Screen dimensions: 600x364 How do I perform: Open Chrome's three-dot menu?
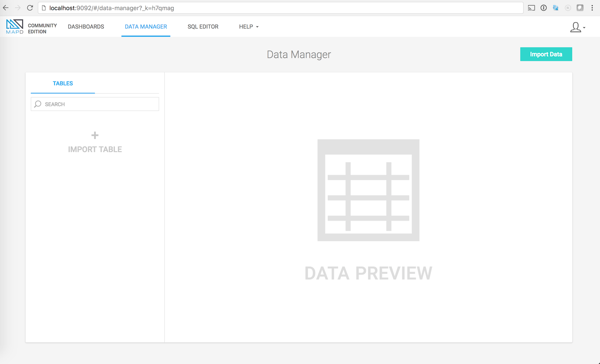tap(592, 8)
